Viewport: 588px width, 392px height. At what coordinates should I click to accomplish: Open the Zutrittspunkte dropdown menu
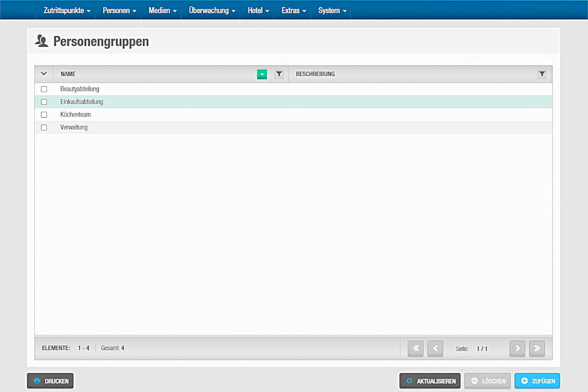pos(67,10)
